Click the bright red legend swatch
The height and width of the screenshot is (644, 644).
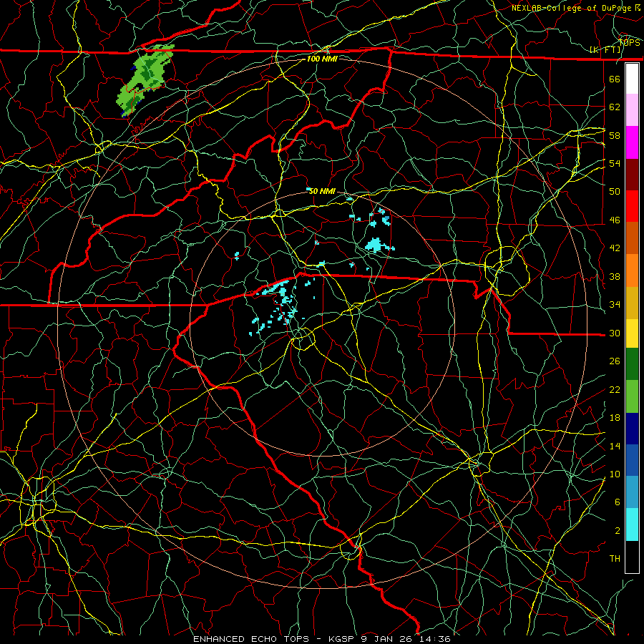coord(632,206)
